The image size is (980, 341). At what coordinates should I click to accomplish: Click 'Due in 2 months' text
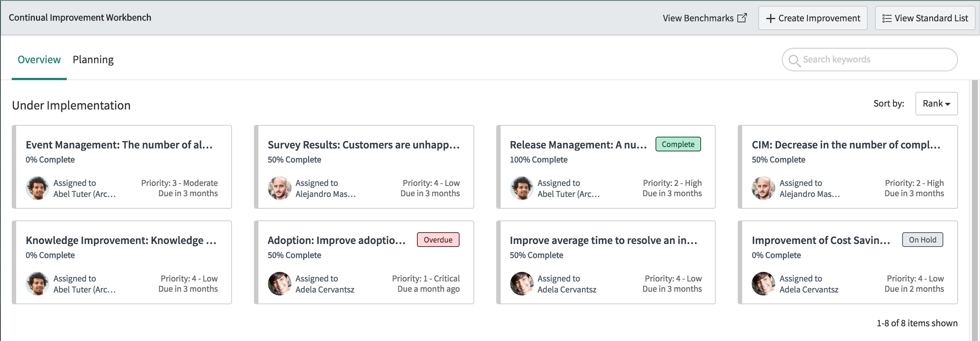click(x=914, y=289)
